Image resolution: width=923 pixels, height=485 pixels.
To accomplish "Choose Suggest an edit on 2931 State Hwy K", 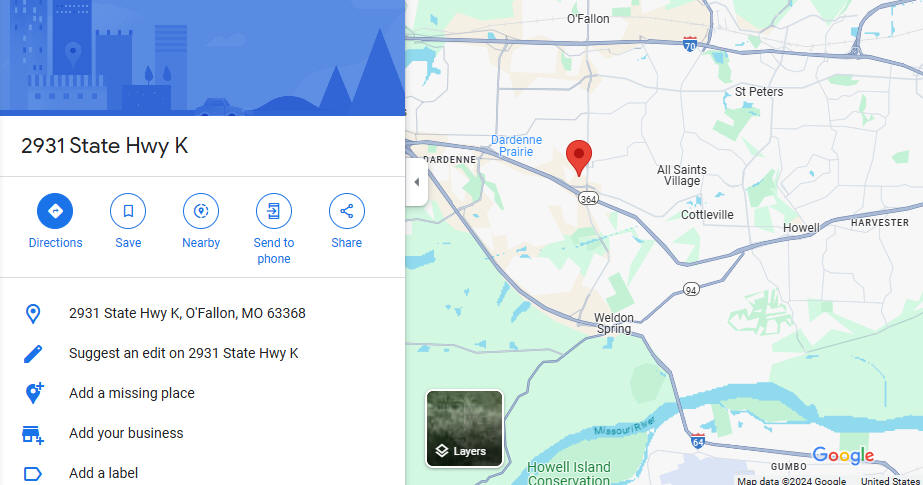I will click(x=184, y=353).
